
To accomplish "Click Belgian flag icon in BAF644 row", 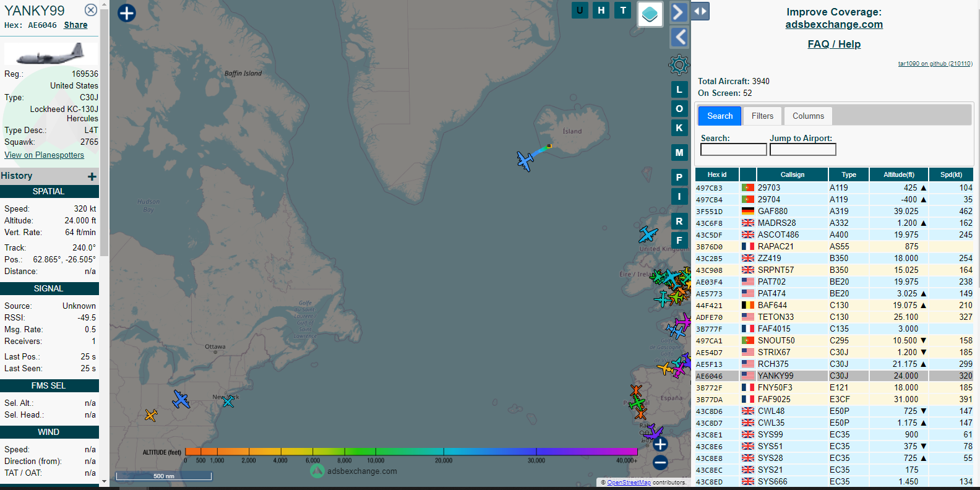I will 748,305.
